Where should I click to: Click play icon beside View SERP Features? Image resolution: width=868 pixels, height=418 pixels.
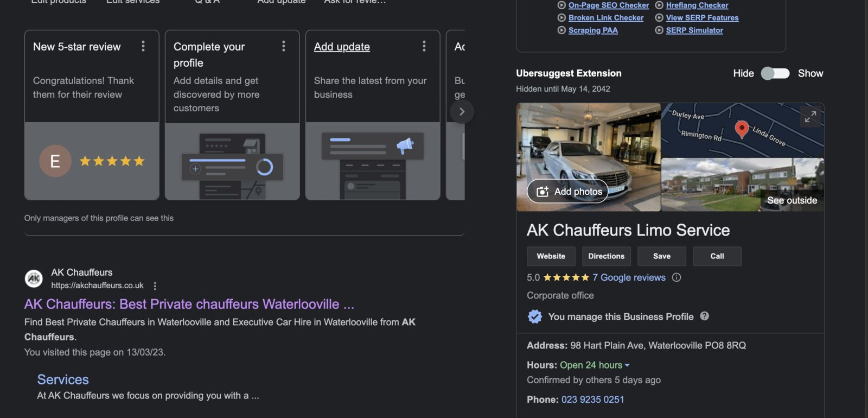[x=659, y=18]
